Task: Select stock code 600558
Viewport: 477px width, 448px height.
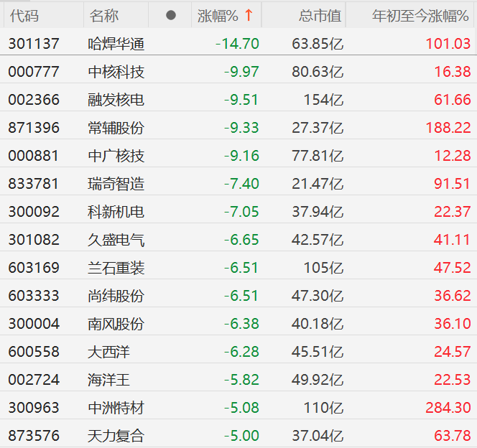Action: [34, 351]
